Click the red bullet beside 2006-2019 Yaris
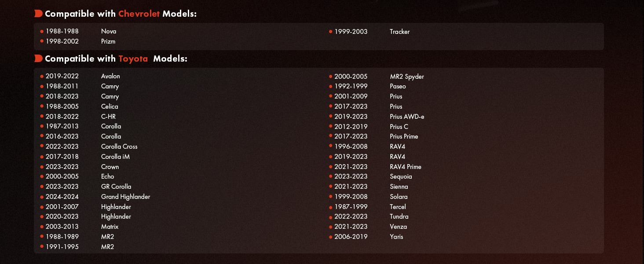This screenshot has width=644, height=264. pyautogui.click(x=331, y=237)
